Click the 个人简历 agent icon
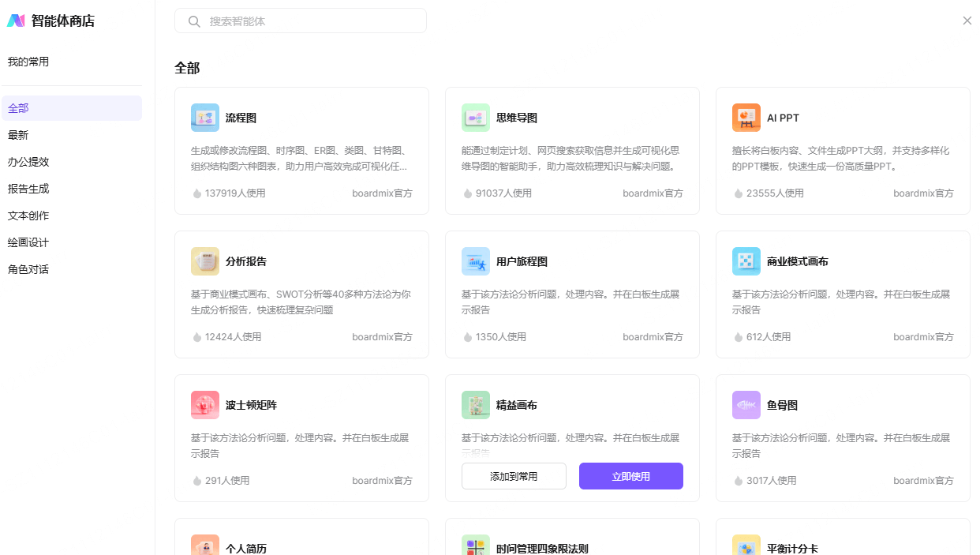This screenshot has width=980, height=555. (205, 546)
